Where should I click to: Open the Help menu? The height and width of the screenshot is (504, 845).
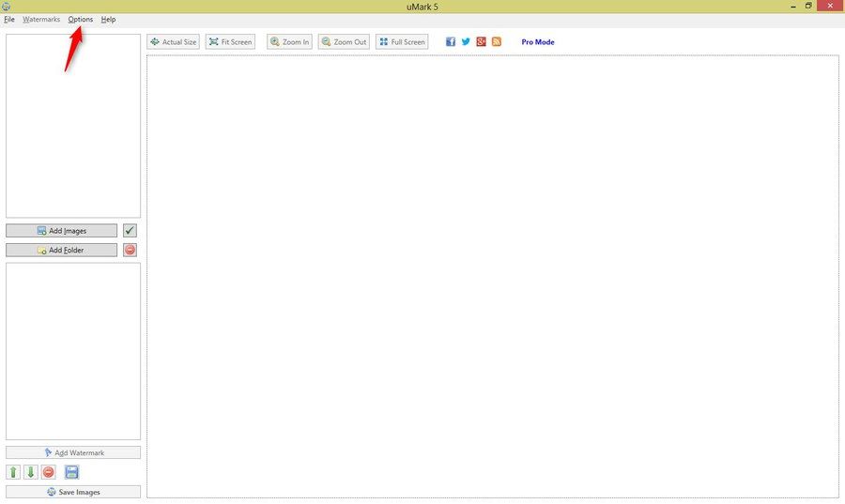coord(108,20)
